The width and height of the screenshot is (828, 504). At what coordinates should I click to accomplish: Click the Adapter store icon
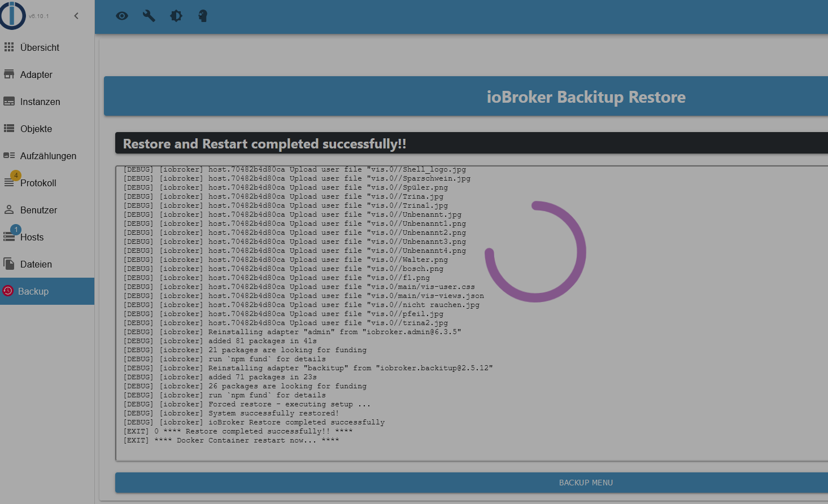pos(9,74)
